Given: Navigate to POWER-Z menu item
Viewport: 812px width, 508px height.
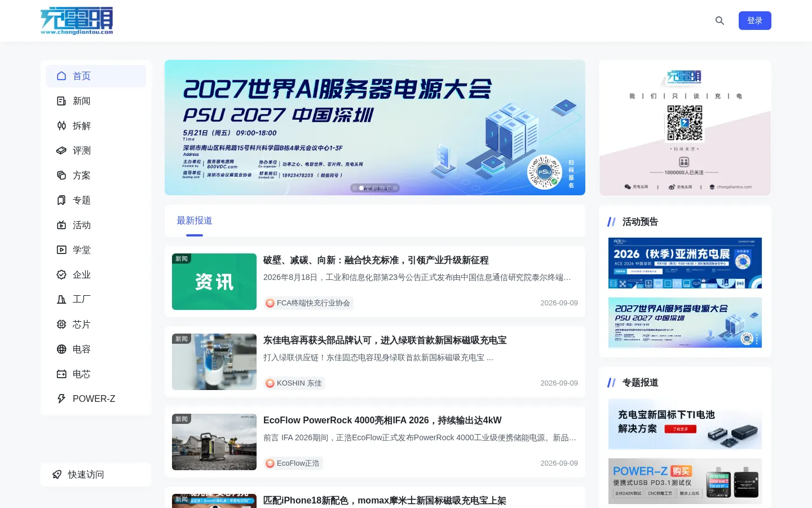Looking at the screenshot, I should pyautogui.click(x=96, y=398).
